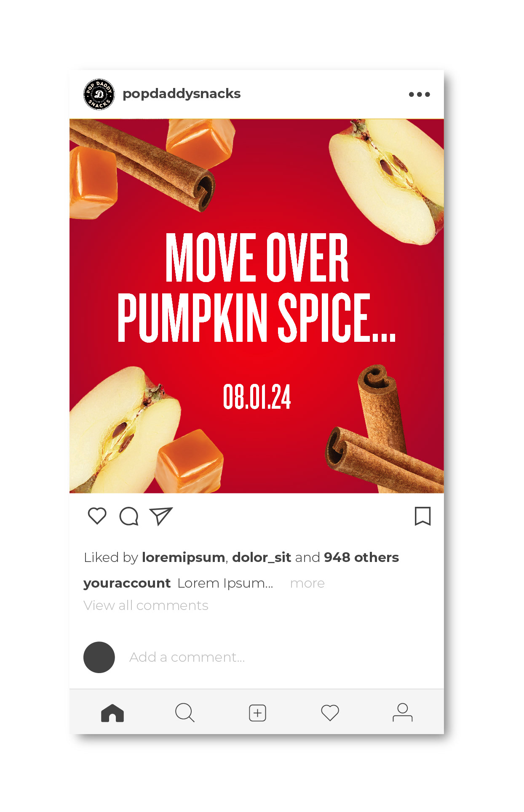The width and height of the screenshot is (524, 812).
Task: Save post with bookmark icon
Action: [x=422, y=516]
